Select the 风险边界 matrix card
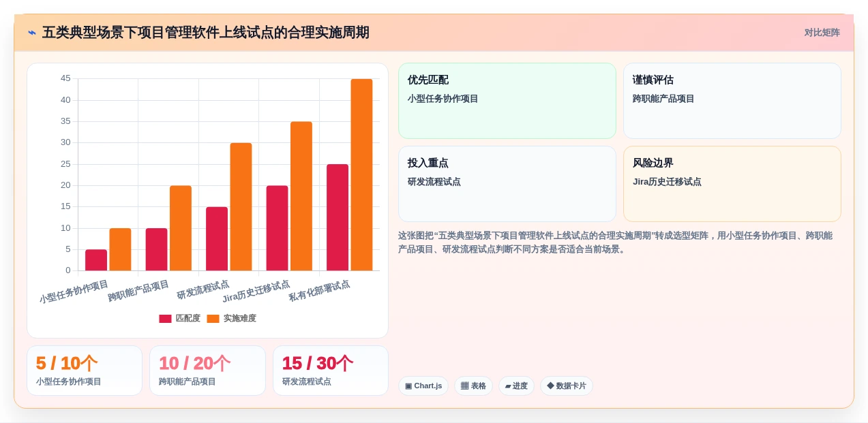The height and width of the screenshot is (423, 868). pos(732,184)
